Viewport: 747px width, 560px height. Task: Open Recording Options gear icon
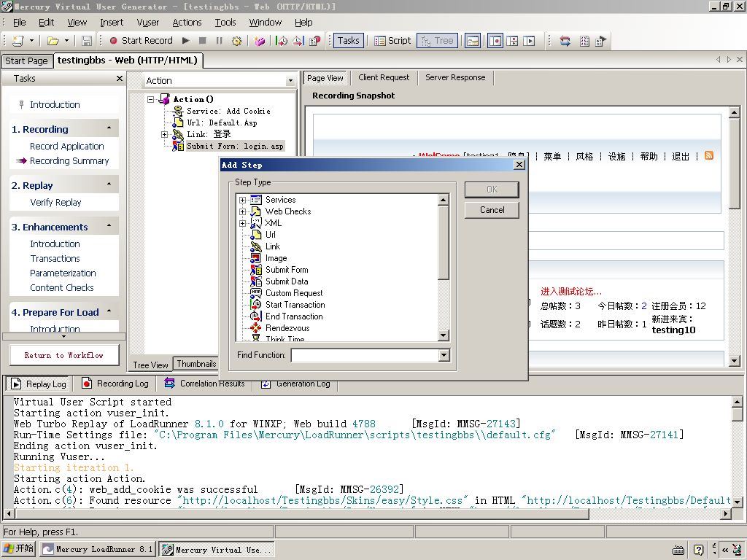[x=236, y=41]
